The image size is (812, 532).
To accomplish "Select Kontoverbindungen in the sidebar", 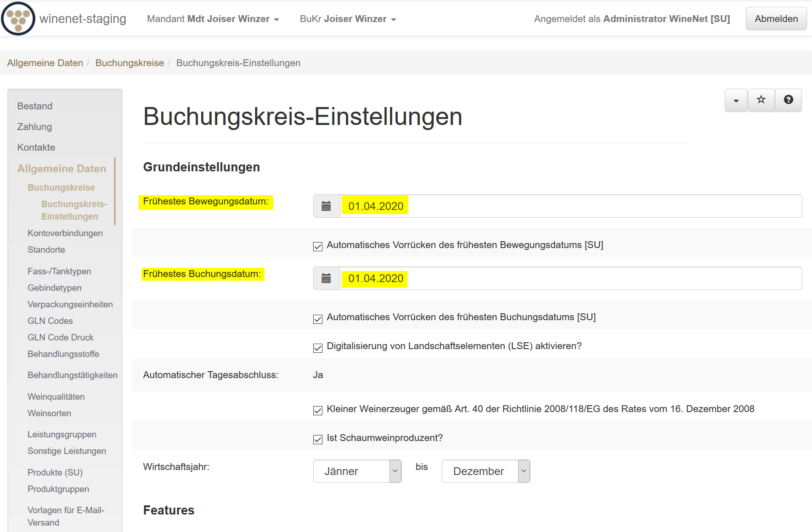I will (x=65, y=233).
